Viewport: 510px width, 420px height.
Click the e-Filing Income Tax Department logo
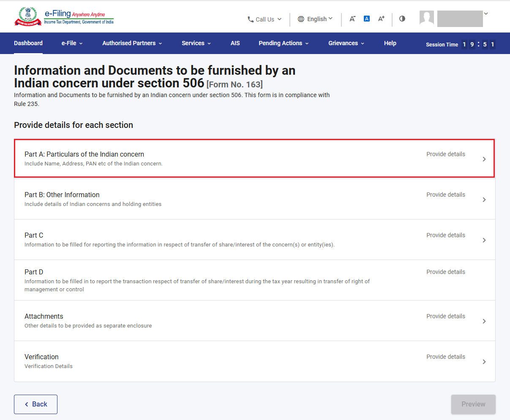point(64,16)
